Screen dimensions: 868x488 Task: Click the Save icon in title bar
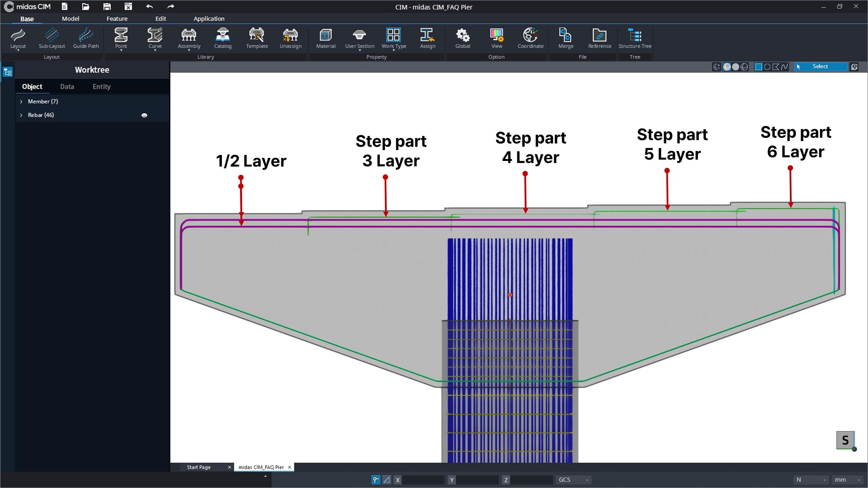pos(107,7)
